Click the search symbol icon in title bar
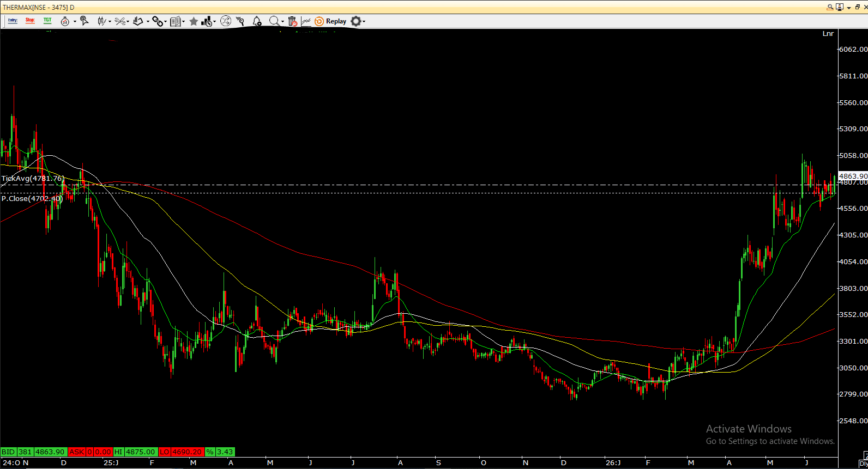868x469 pixels. [830, 7]
